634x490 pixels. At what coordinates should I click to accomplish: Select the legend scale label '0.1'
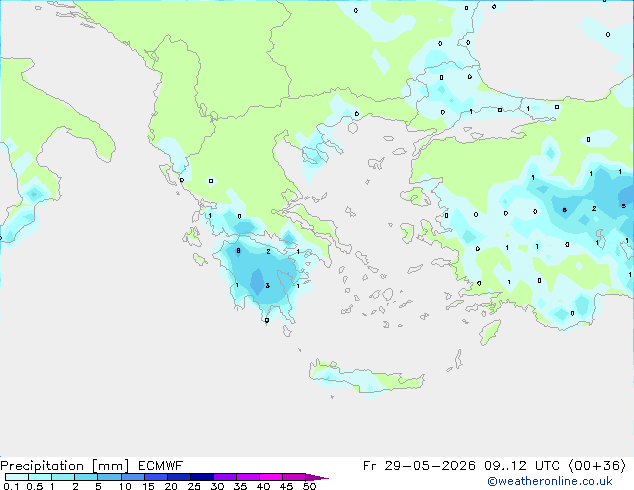(x=11, y=486)
